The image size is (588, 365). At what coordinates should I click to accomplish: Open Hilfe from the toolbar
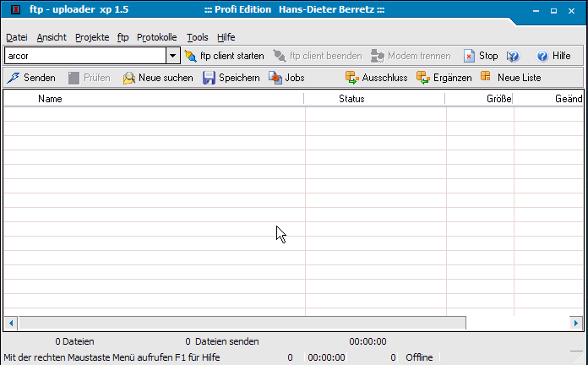point(553,56)
